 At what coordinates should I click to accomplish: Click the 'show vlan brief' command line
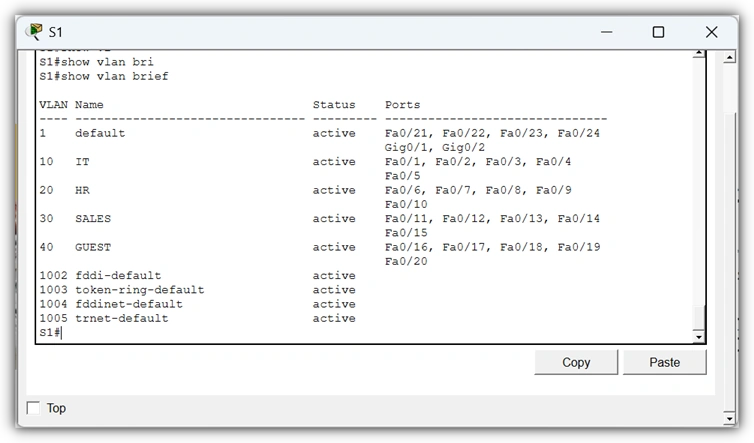104,76
